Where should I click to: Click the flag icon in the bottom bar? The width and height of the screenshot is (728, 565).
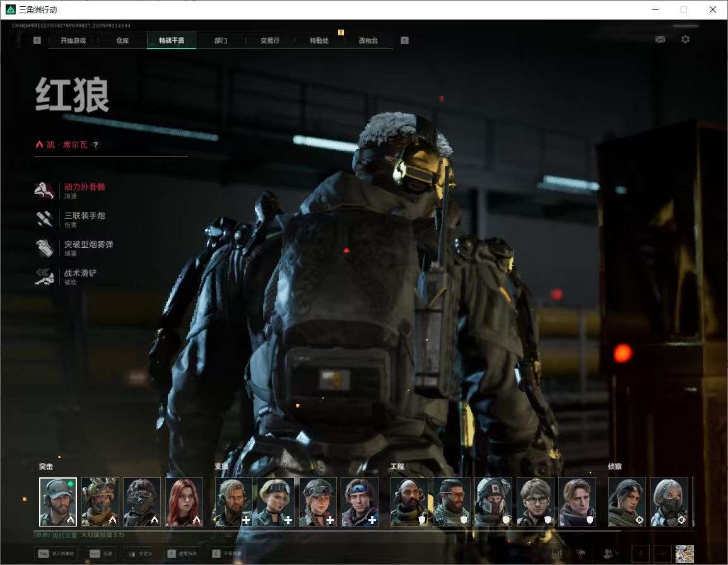(581, 554)
